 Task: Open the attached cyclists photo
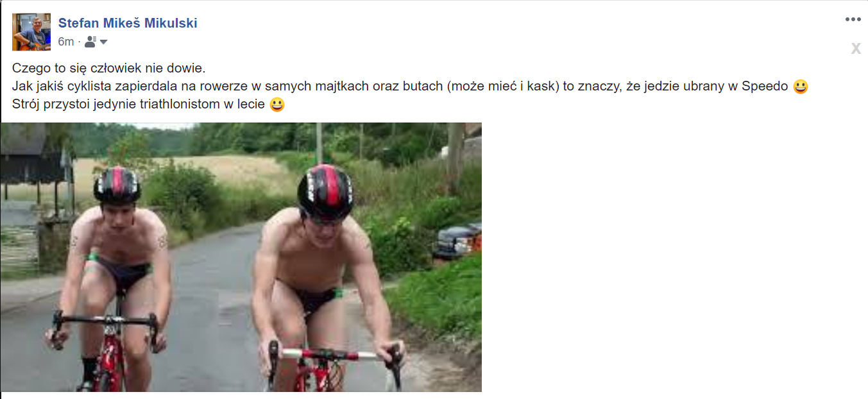click(x=241, y=257)
